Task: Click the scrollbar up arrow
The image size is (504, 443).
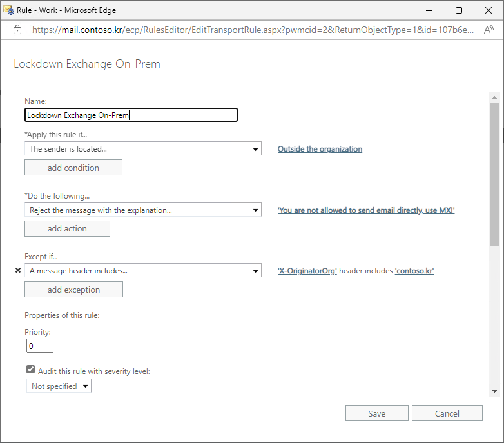Action: click(494, 97)
